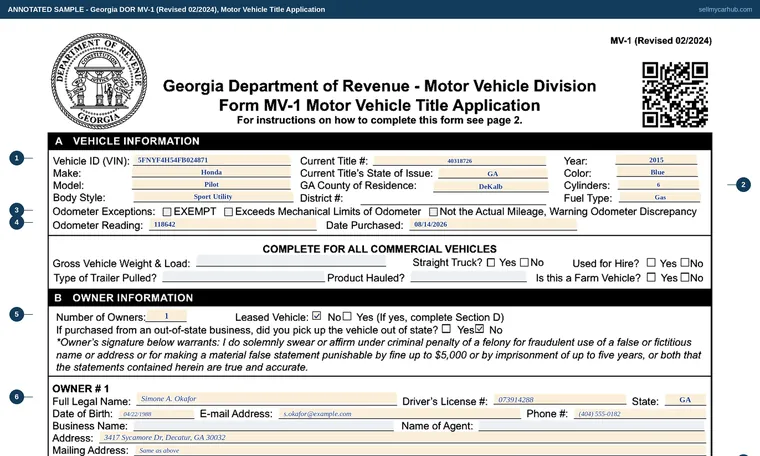
Task: Click the Current Title # field
Action: pos(459,160)
